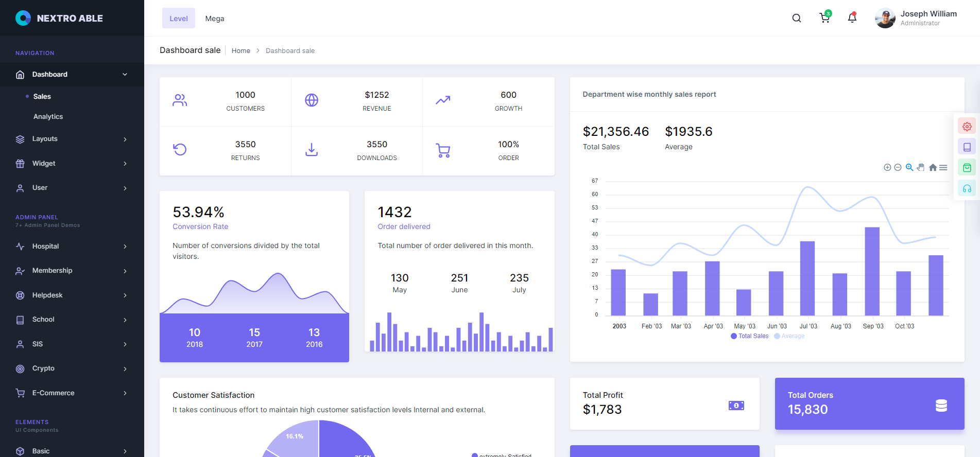
Task: Click the teal headset support side button
Action: click(x=967, y=188)
